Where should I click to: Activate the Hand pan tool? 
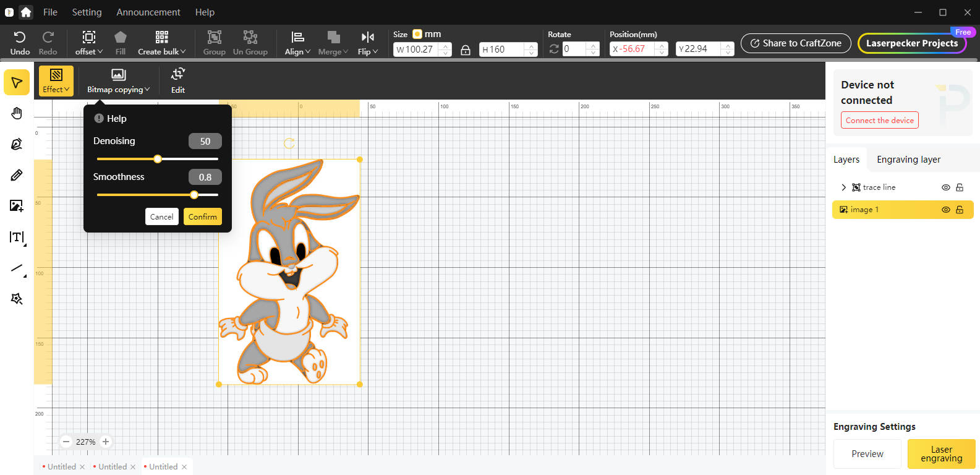pyautogui.click(x=17, y=113)
